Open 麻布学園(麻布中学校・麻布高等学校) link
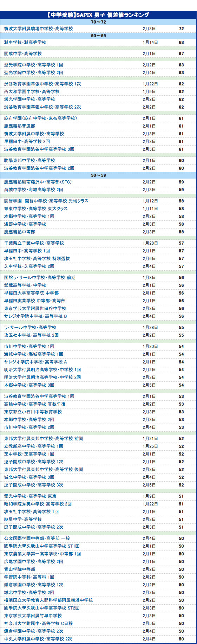This screenshot has width=197, height=644. tap(41, 118)
